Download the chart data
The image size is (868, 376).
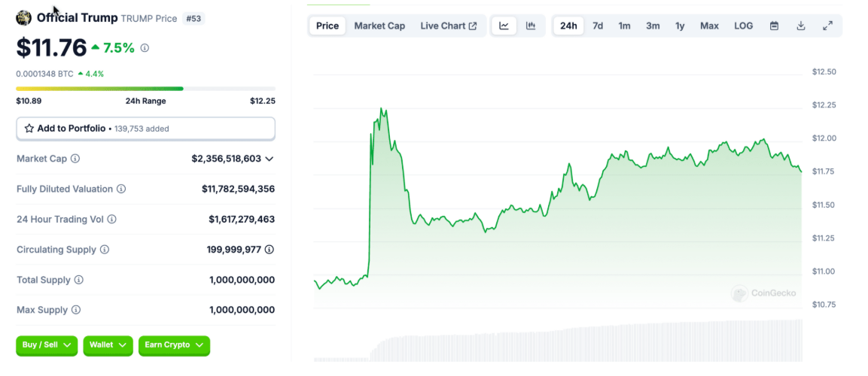click(x=800, y=26)
